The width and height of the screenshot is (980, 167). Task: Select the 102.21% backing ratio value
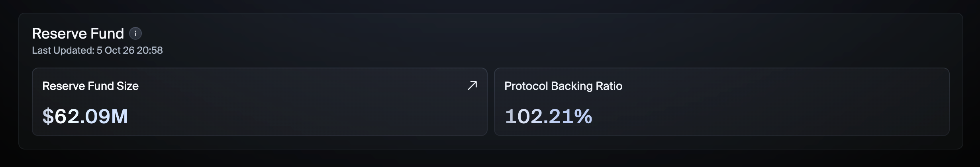click(549, 117)
